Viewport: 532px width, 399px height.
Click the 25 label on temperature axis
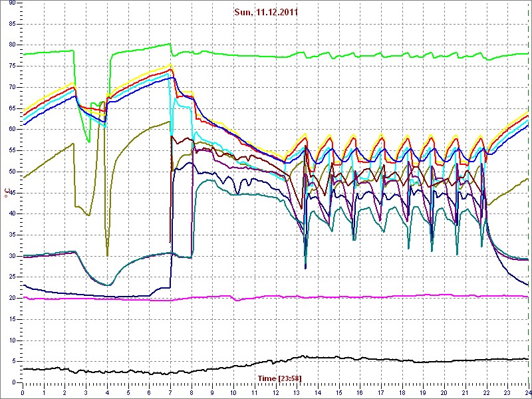[11, 277]
